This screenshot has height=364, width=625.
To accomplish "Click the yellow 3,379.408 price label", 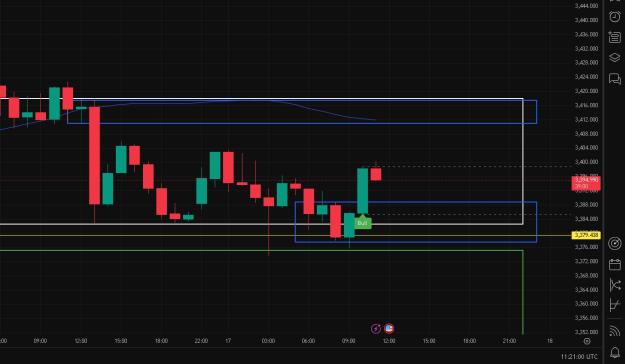I will pos(586,235).
